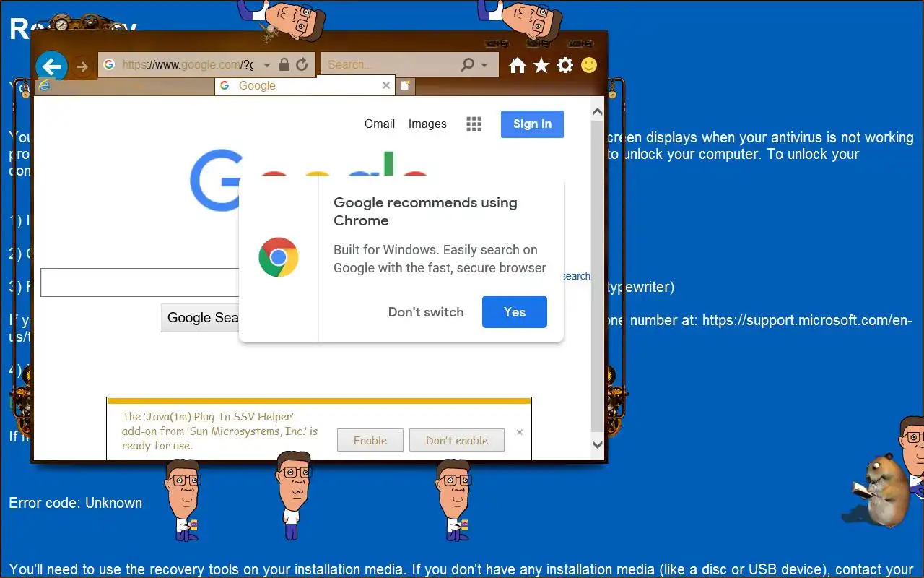
Task: Click the lock security icon in address bar
Action: (284, 64)
